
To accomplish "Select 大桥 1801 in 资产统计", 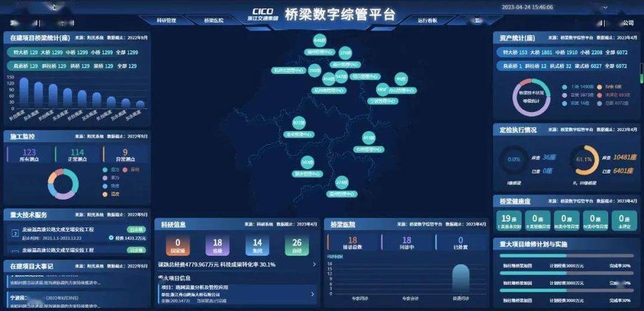I will coord(541,52).
